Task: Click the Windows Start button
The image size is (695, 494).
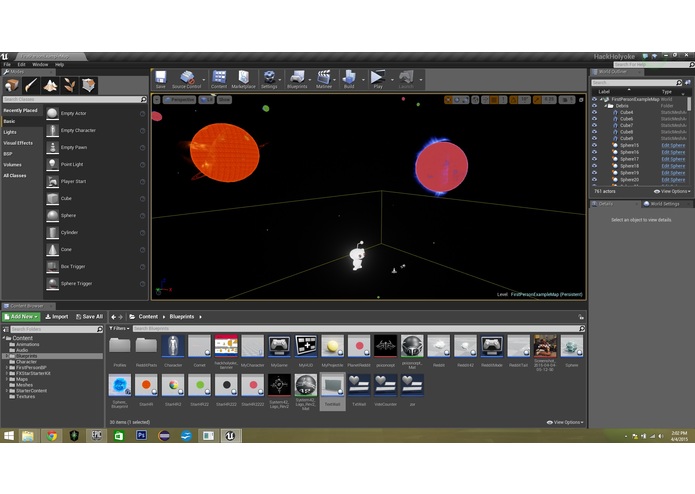Action: click(x=8, y=436)
